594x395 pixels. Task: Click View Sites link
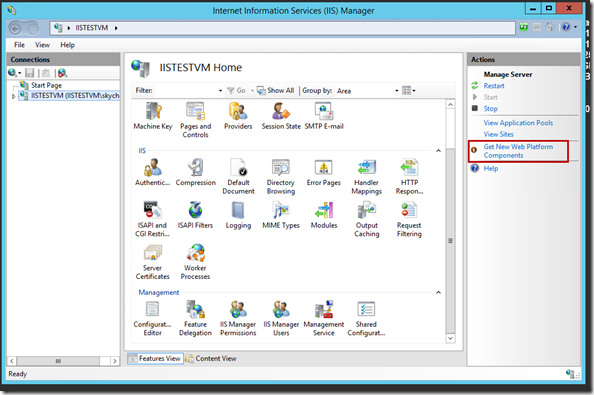pyautogui.click(x=498, y=134)
